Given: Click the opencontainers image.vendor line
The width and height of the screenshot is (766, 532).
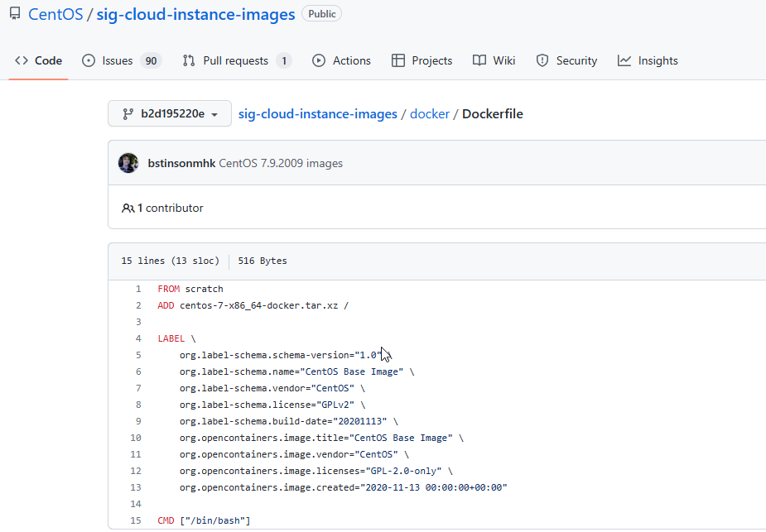Looking at the screenshot, I should 294,454.
